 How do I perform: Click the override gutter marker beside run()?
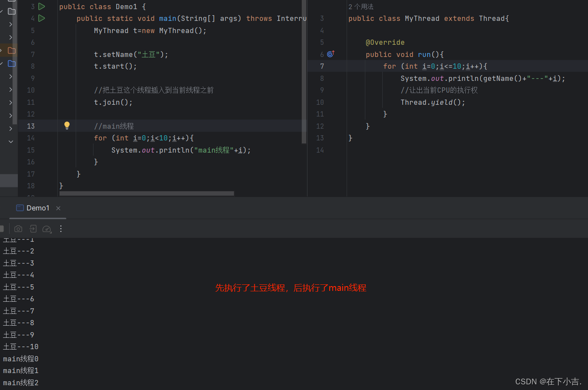(331, 54)
